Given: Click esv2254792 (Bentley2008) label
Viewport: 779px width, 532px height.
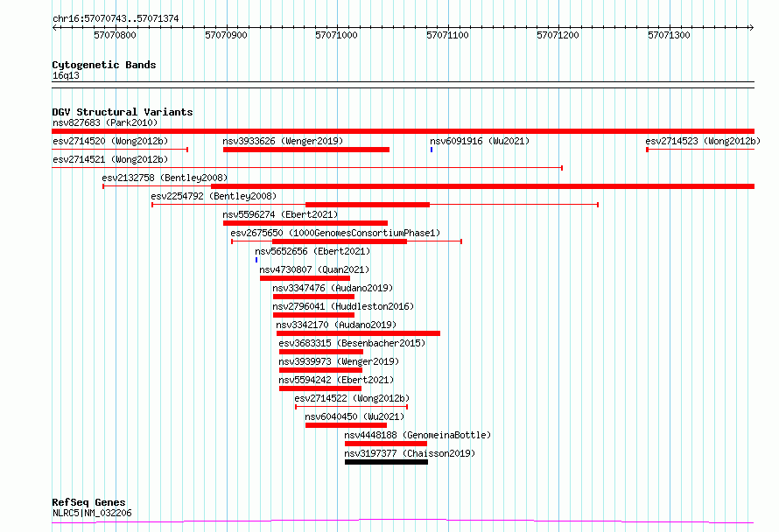Looking at the screenshot, I should [214, 196].
